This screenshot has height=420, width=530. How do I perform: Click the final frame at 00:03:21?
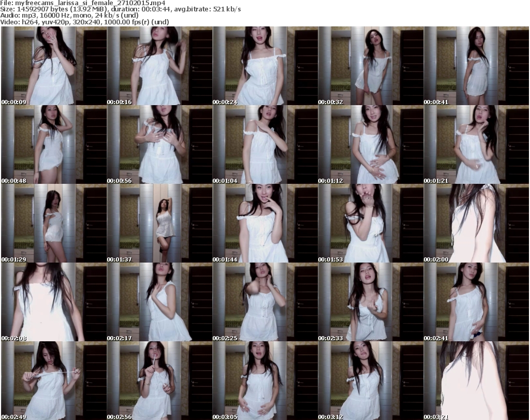click(476, 381)
